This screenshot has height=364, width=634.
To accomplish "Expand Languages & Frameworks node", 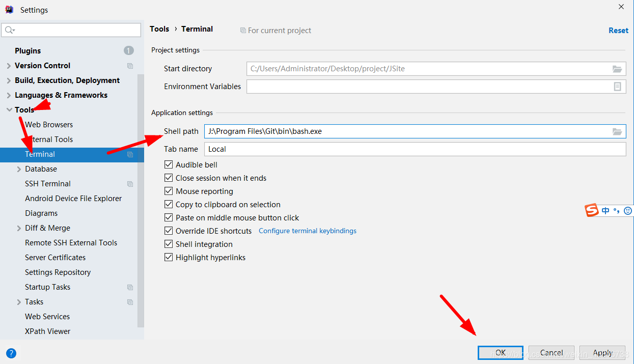I will [9, 95].
